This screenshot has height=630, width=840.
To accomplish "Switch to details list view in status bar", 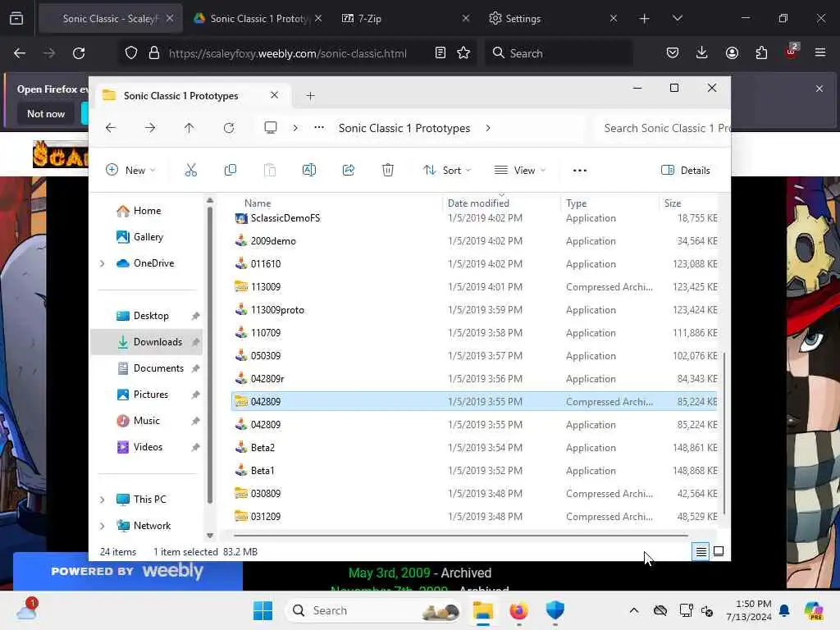I will (x=701, y=551).
